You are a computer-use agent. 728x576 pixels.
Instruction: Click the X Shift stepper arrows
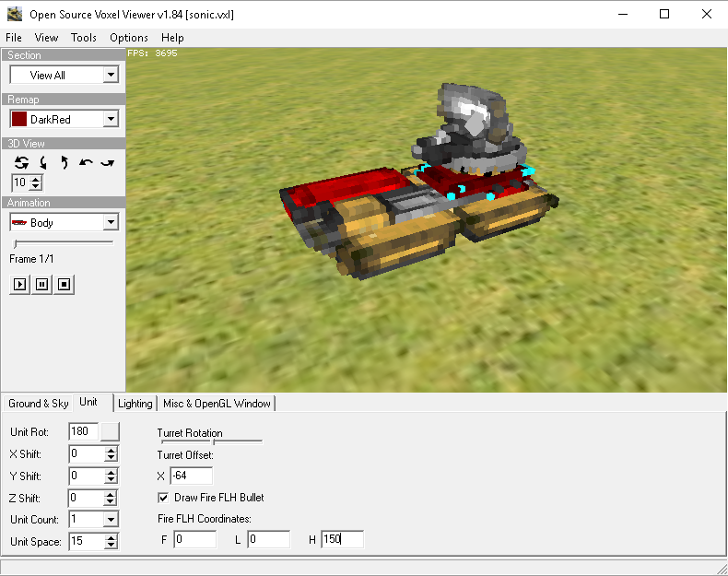(111, 453)
